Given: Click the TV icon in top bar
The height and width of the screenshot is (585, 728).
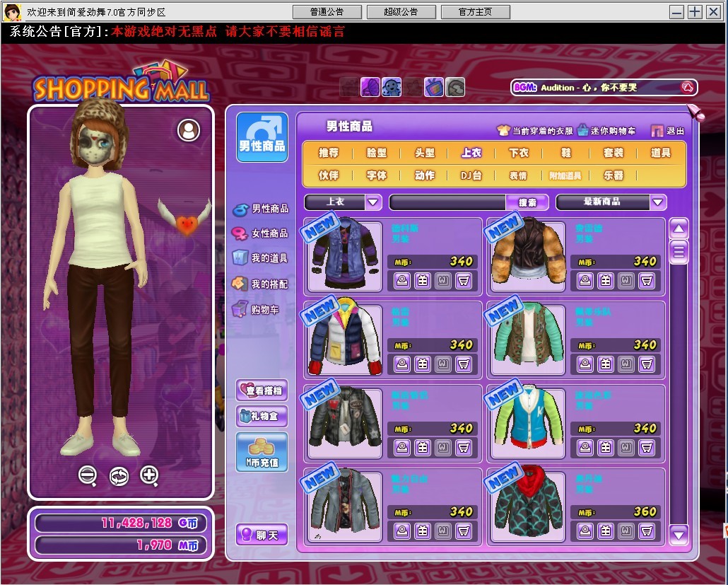Looking at the screenshot, I should tap(433, 87).
